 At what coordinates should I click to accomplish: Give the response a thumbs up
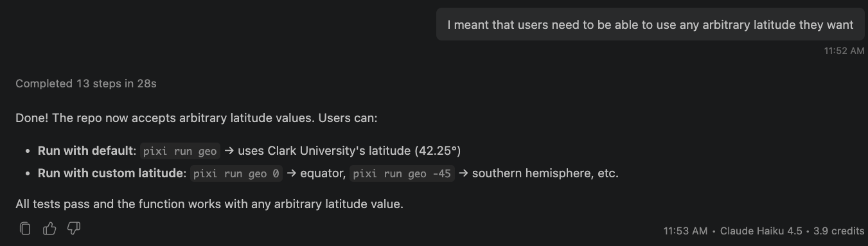49,228
